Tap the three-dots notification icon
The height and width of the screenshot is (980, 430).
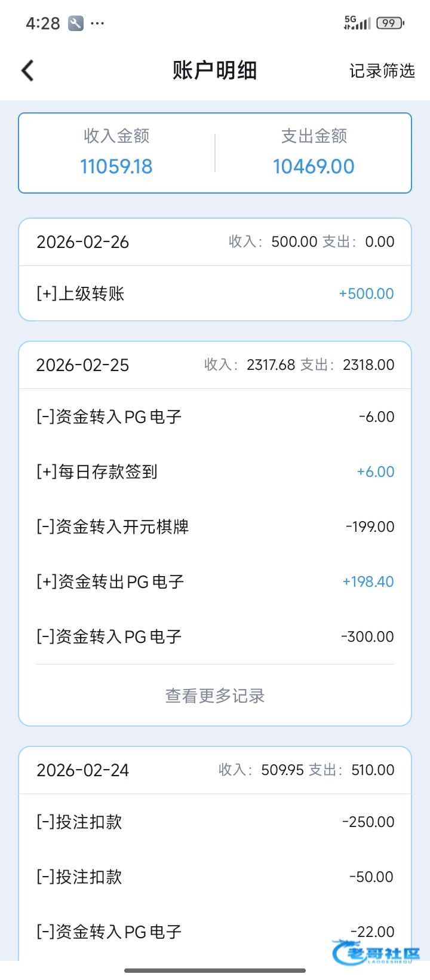97,23
